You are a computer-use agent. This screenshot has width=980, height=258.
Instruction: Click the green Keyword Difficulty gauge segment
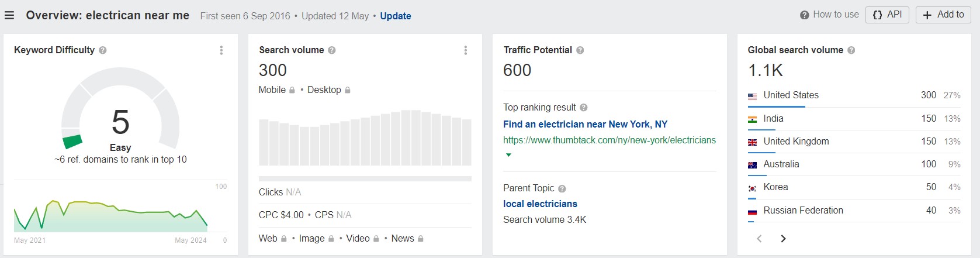pos(73,142)
